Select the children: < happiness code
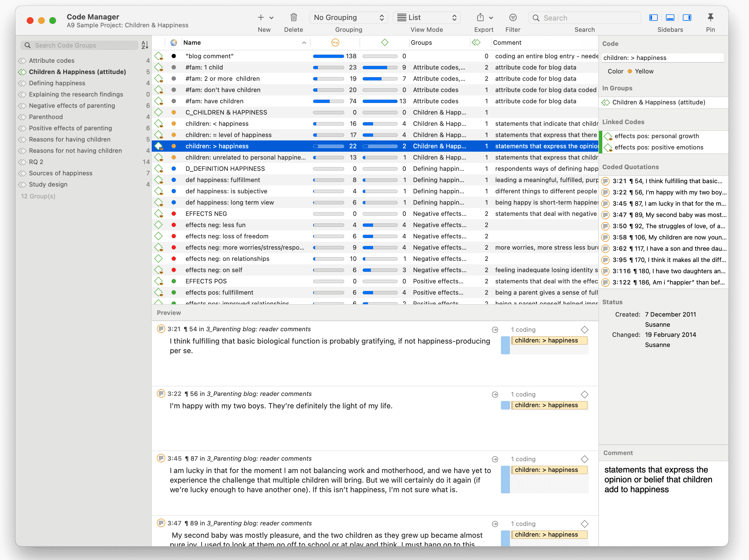Viewport: 749px width, 560px height. click(375, 124)
